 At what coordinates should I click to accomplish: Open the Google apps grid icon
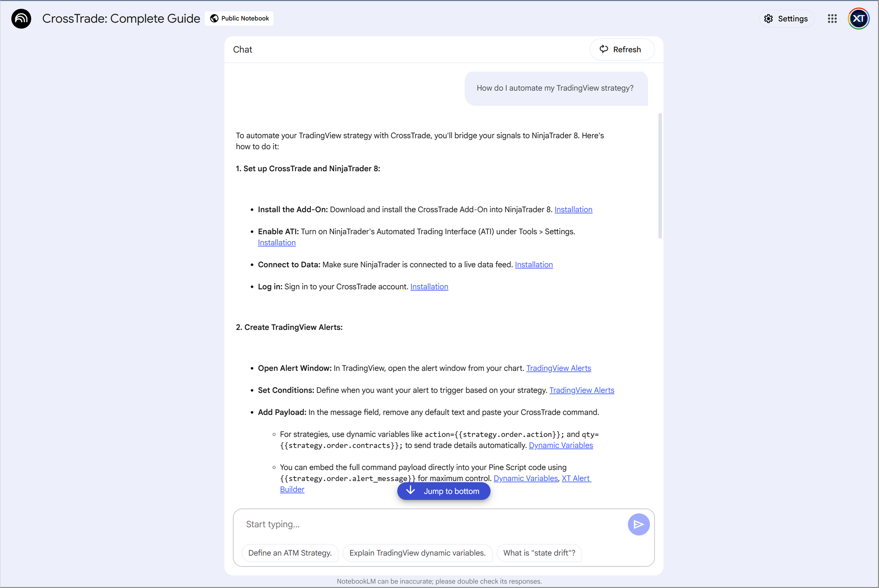(x=832, y=18)
